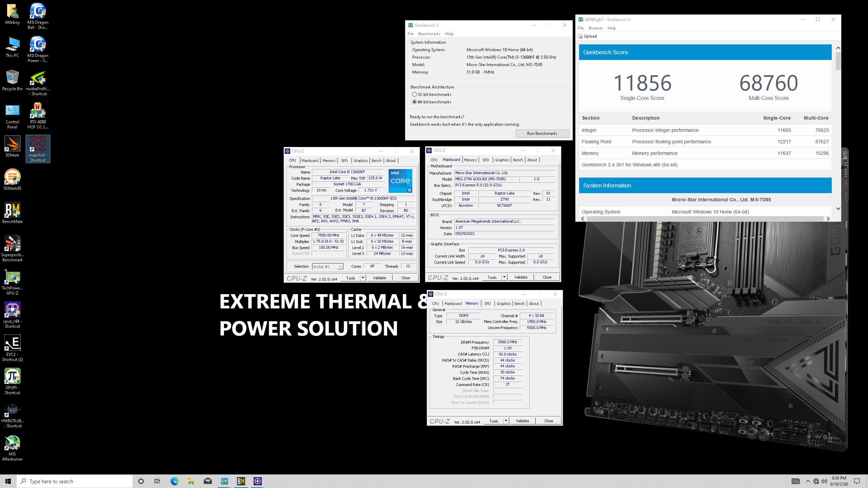Click vertical scrollbar thumb in Geekbench results
868x488 pixels.
pyautogui.click(x=838, y=61)
